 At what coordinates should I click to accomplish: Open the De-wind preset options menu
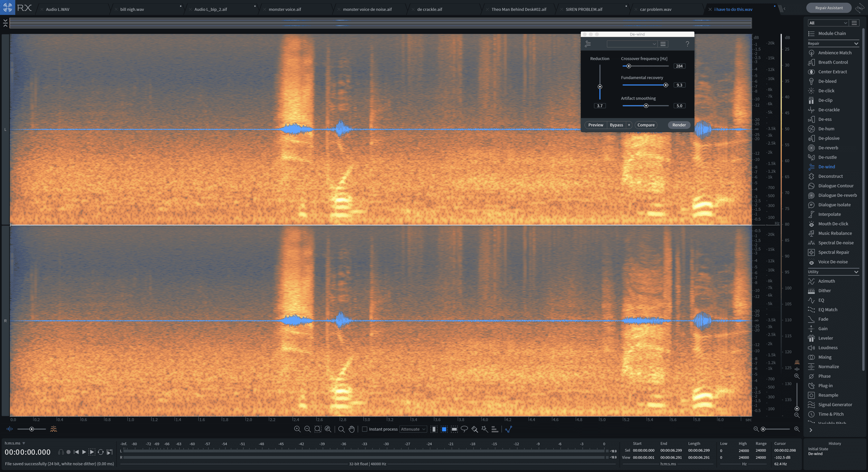tap(663, 44)
